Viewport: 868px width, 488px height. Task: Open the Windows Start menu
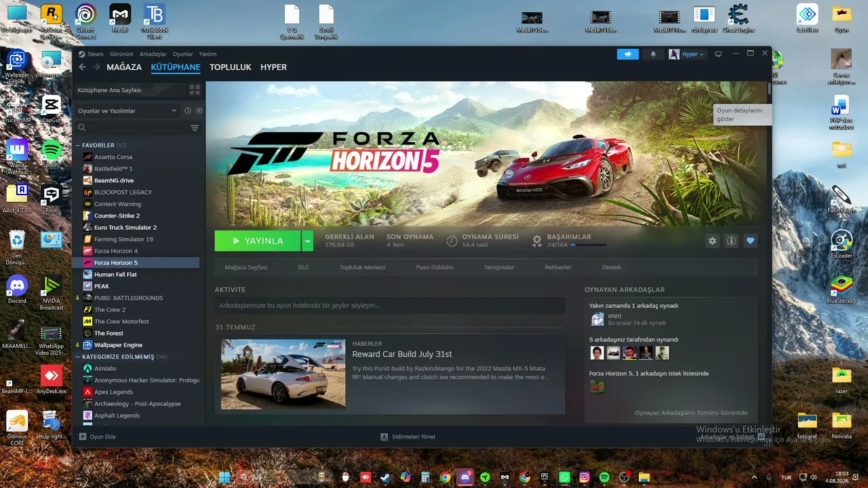[x=224, y=477]
